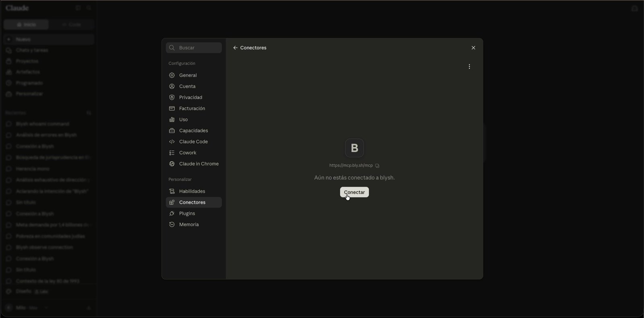Click the blysh "B" connector logo
Screen dimensions: 644x318
click(x=354, y=148)
